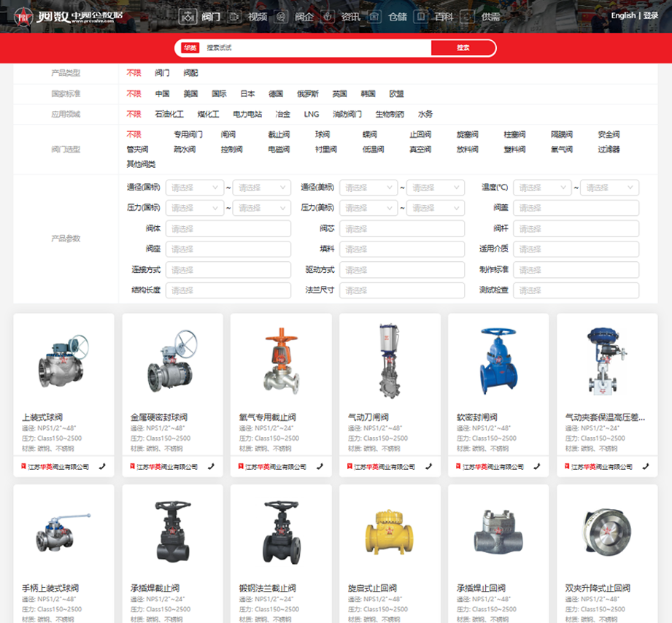
Task: Click the PRI 阀数 site logo
Action: (70, 16)
